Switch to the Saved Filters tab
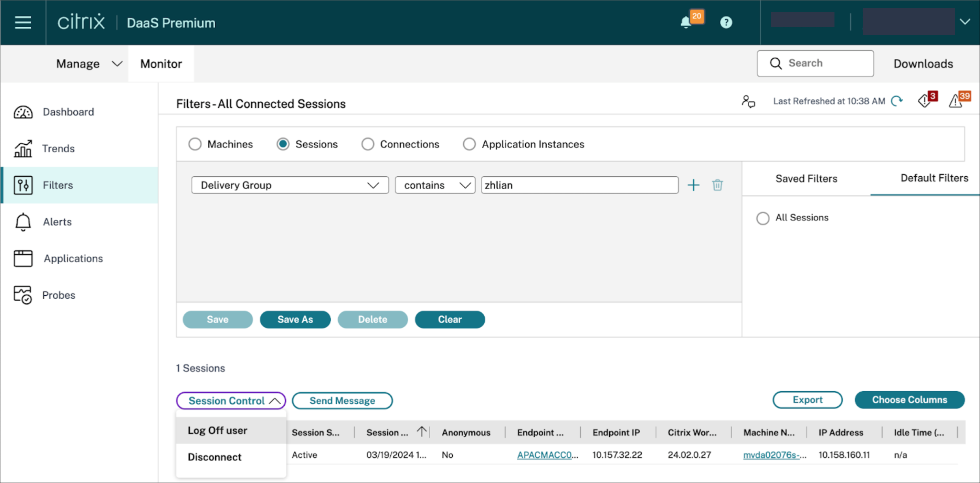 (806, 179)
